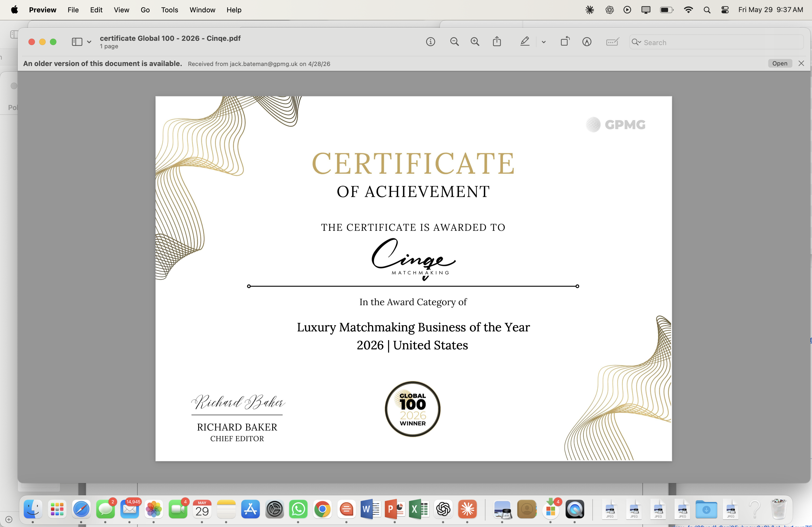The image size is (812, 527).
Task: Close the Preview window
Action: pos(31,42)
